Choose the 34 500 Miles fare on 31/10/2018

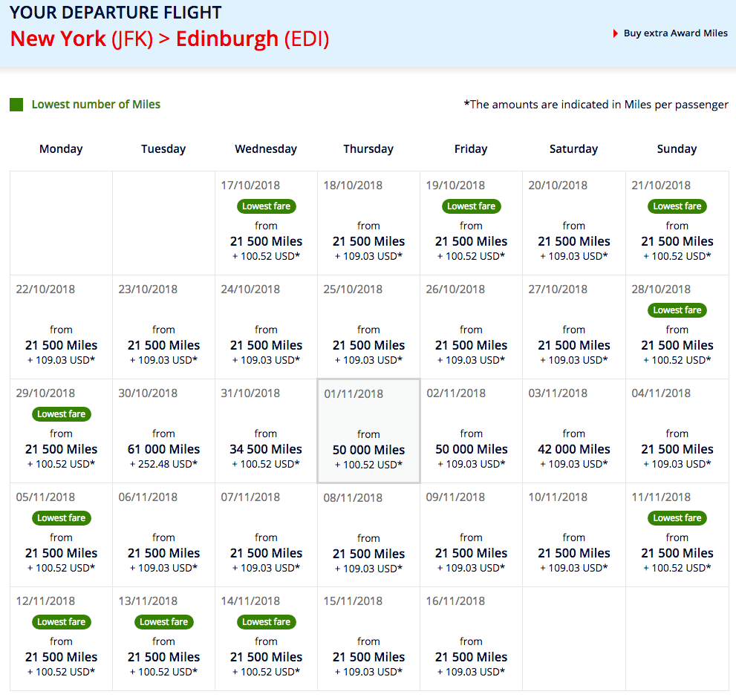(x=266, y=449)
